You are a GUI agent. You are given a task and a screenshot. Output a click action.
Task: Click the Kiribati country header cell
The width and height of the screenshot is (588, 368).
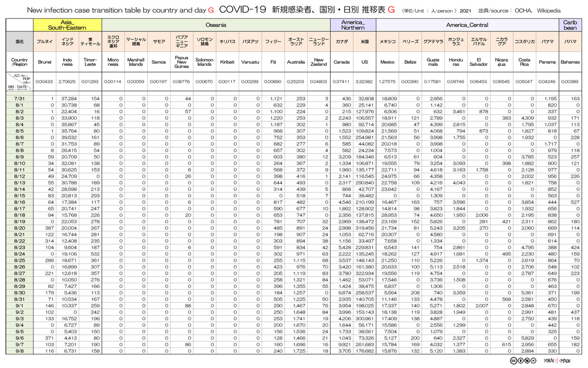click(x=227, y=62)
